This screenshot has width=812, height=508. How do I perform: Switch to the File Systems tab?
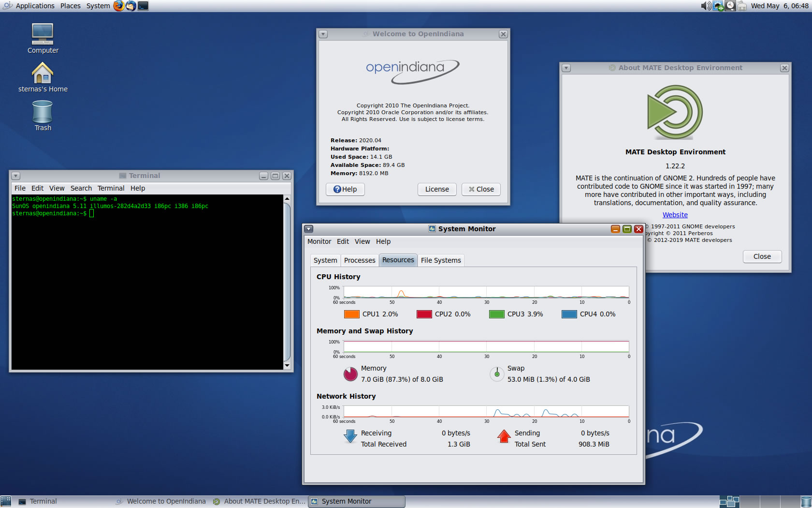(441, 260)
